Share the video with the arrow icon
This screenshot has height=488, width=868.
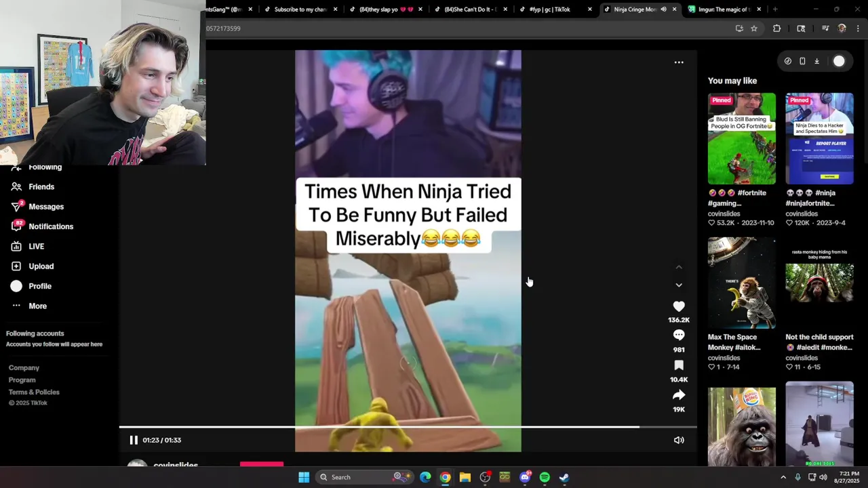679,395
